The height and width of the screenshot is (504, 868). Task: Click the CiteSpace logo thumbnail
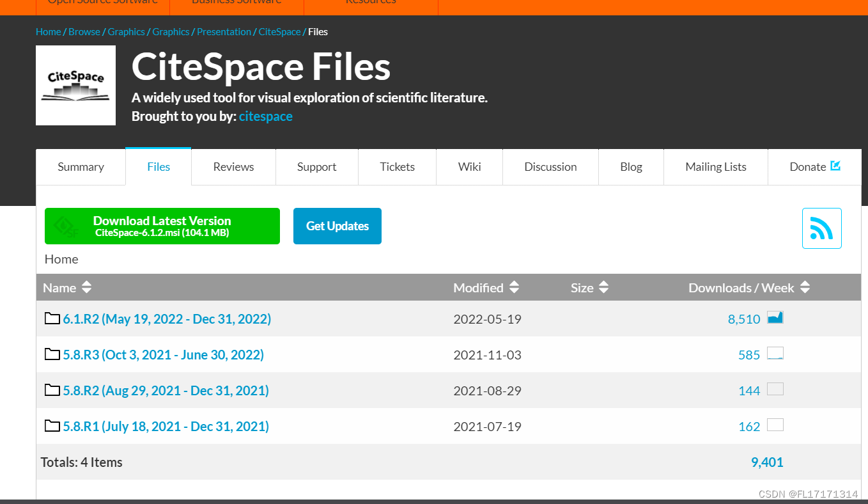pyautogui.click(x=75, y=85)
